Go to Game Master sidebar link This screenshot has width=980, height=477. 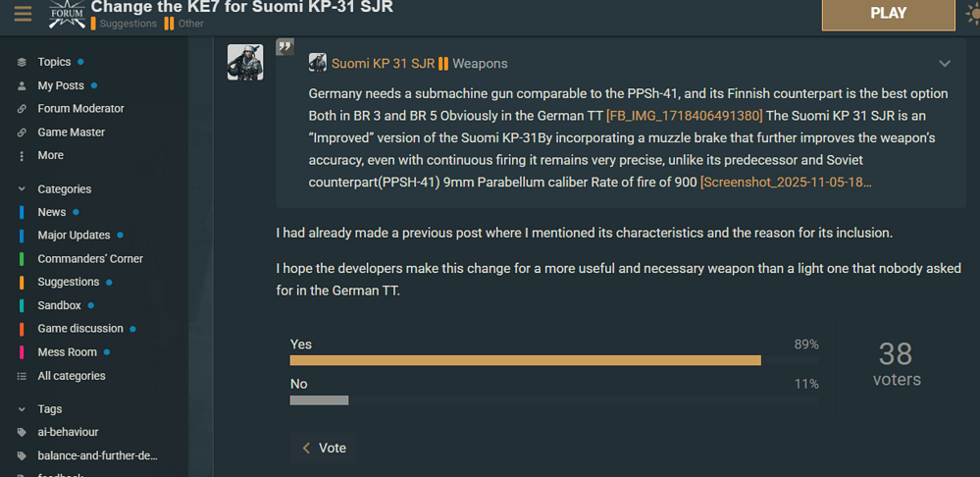coord(71,132)
